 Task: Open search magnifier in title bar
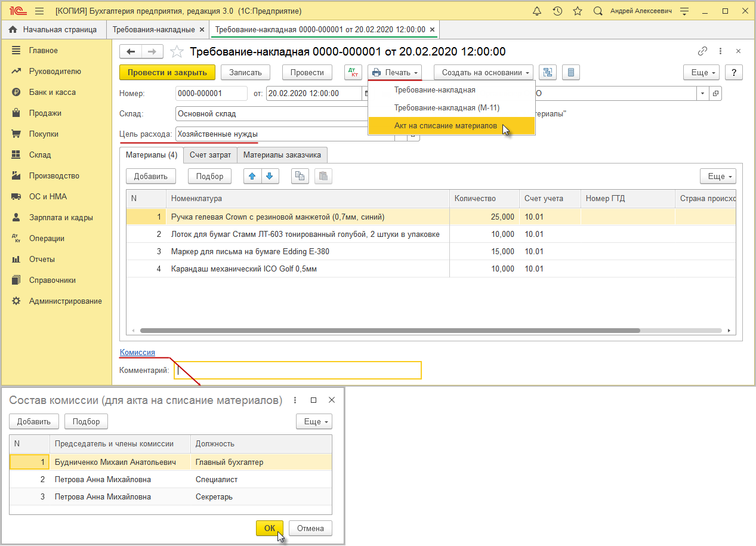click(x=598, y=11)
